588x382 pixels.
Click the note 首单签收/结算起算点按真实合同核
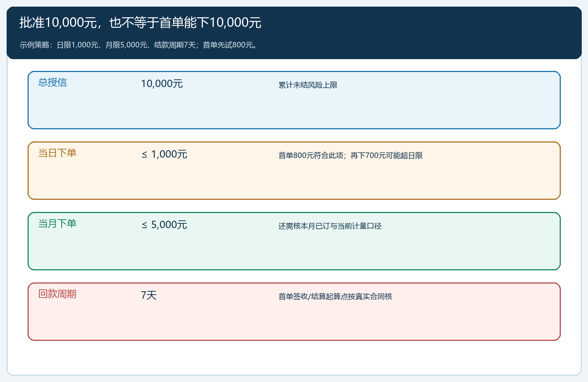click(336, 296)
